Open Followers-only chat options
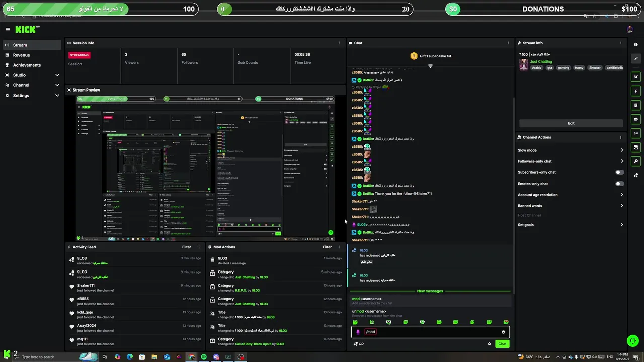The width and height of the screenshot is (644, 362). [571, 161]
